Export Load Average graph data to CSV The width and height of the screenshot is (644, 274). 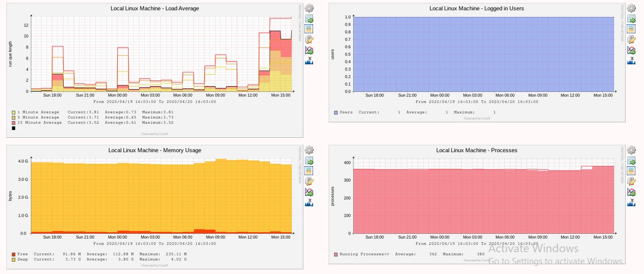309,18
